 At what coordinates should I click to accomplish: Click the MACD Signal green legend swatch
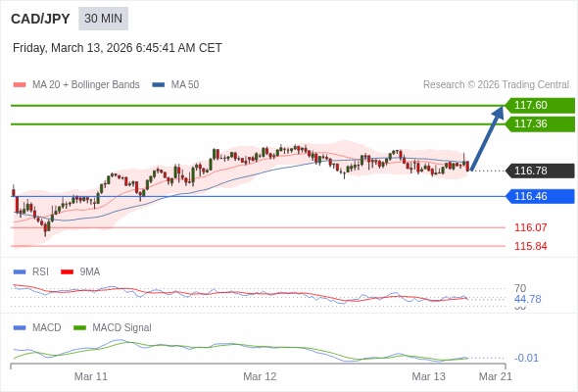pos(79,328)
